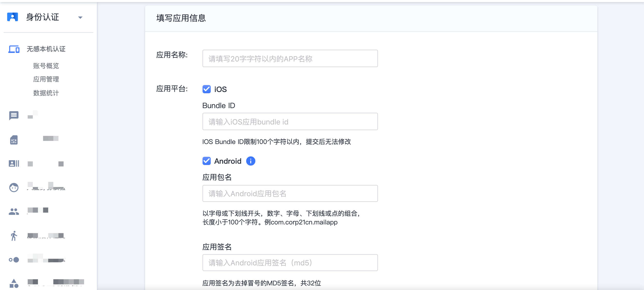Click the chat message sidebar icon
Image resolution: width=644 pixels, height=290 pixels.
14,116
